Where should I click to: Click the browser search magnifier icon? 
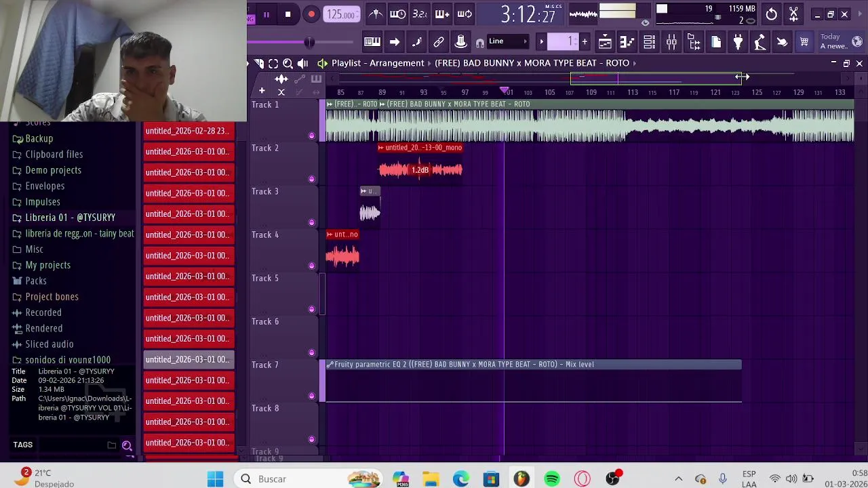(x=127, y=445)
